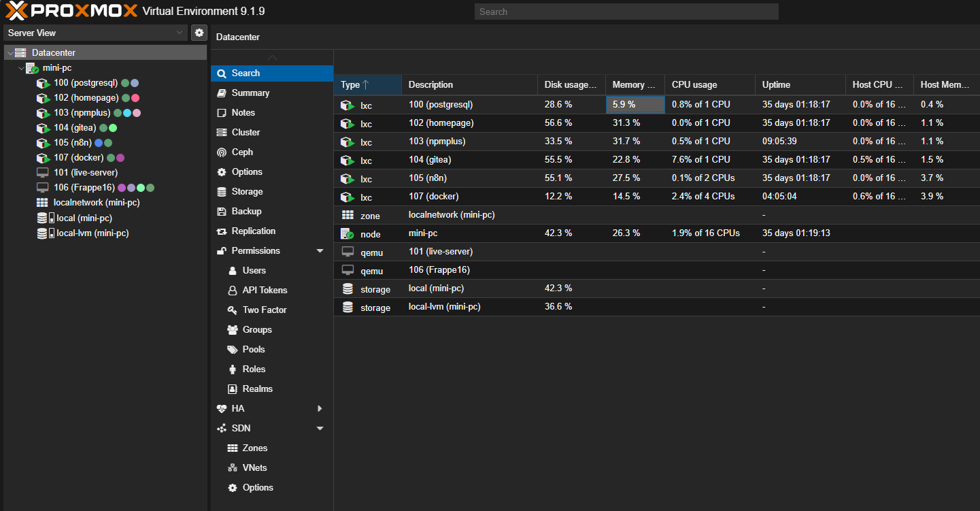The image size is (980, 511).
Task: Select the 104 (gitea) container
Action: (x=77, y=127)
